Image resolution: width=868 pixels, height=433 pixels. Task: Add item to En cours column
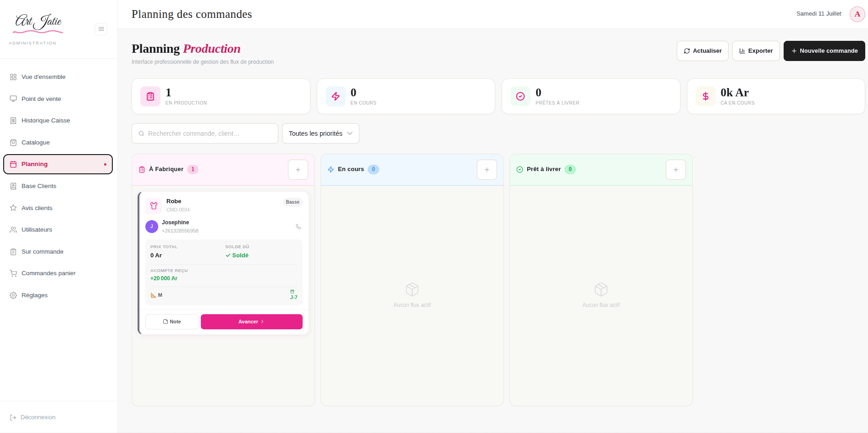(487, 170)
